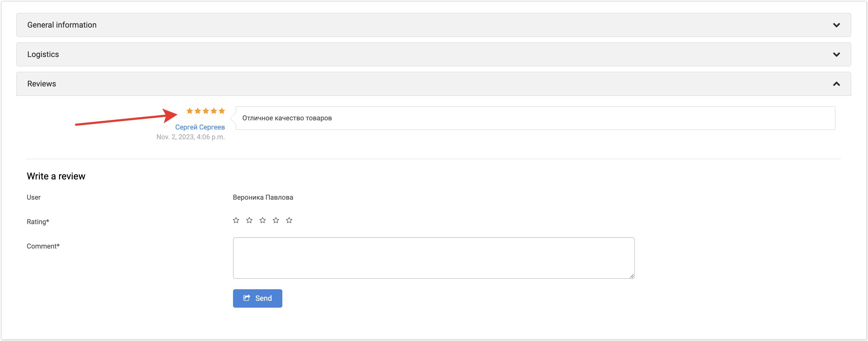Click the first orange star of the review
Screen dimensions: 868x341
pyautogui.click(x=190, y=111)
